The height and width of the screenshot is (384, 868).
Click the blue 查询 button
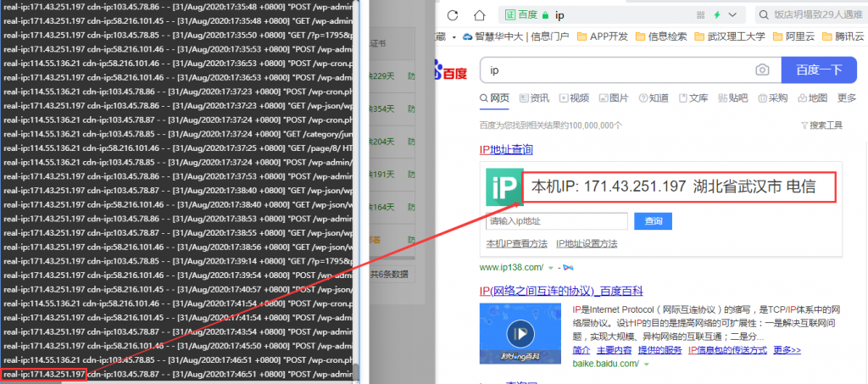pyautogui.click(x=653, y=221)
